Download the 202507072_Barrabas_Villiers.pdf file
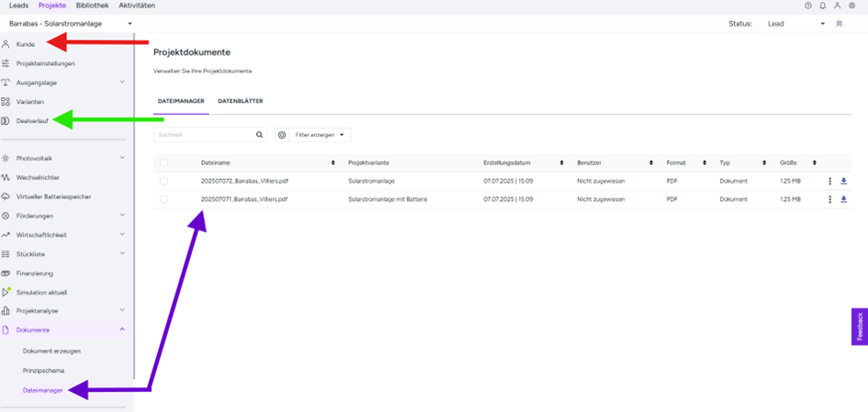The image size is (868, 412). 843,181
